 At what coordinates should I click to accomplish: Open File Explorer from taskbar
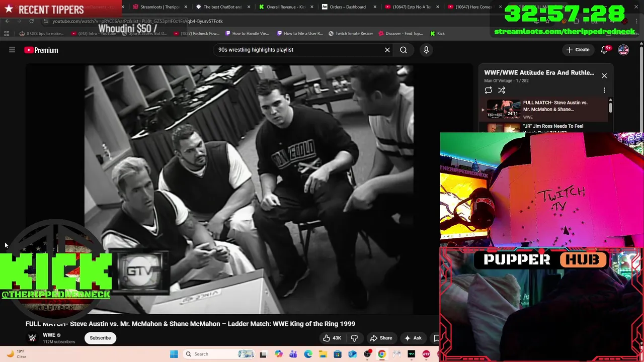[323, 354]
